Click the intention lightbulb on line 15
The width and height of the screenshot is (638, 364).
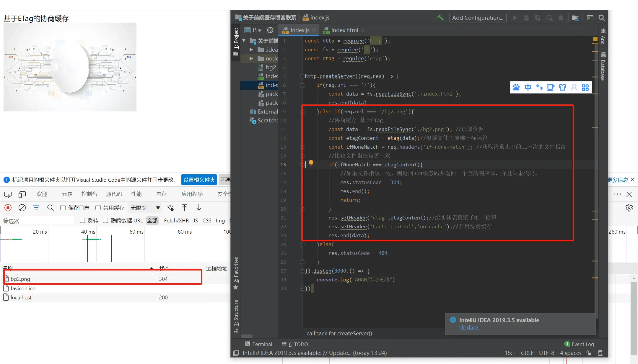coord(311,163)
